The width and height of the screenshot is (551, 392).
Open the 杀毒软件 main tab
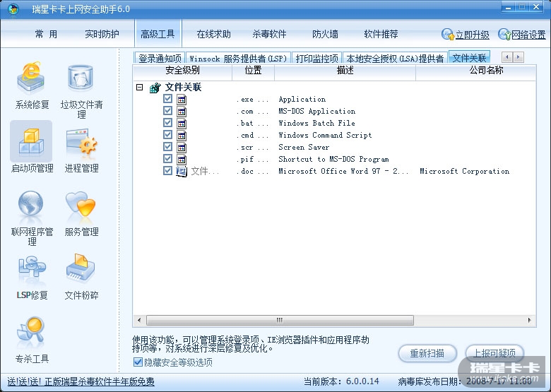pyautogui.click(x=269, y=34)
